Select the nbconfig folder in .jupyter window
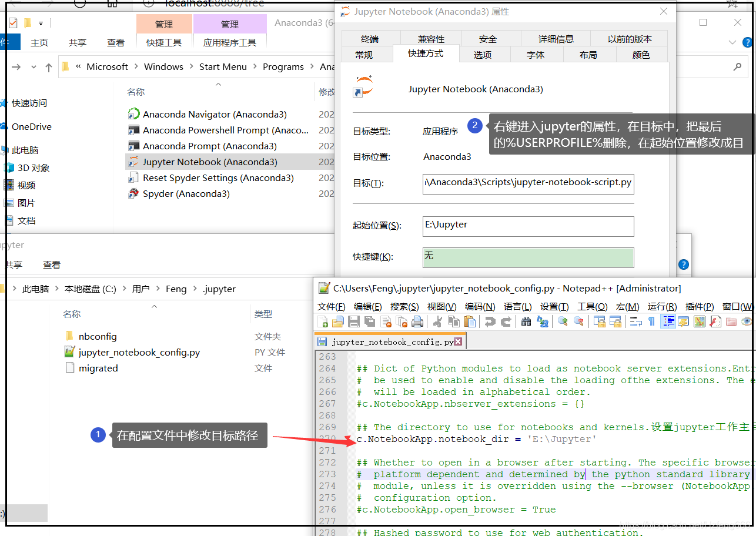The image size is (756, 536). (98, 336)
